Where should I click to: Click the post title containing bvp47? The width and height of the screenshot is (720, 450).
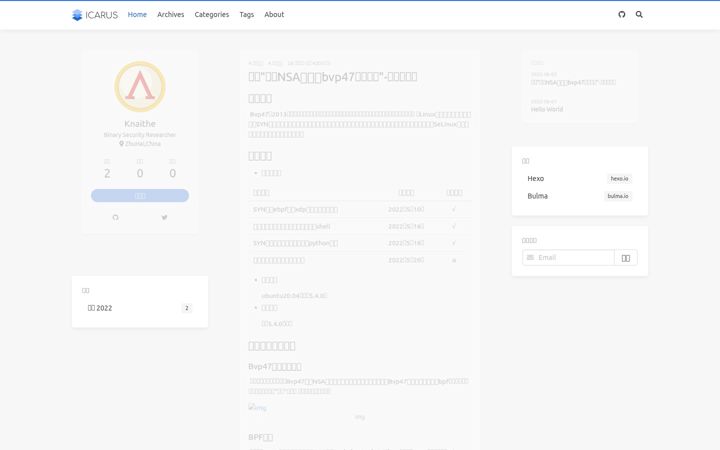333,77
